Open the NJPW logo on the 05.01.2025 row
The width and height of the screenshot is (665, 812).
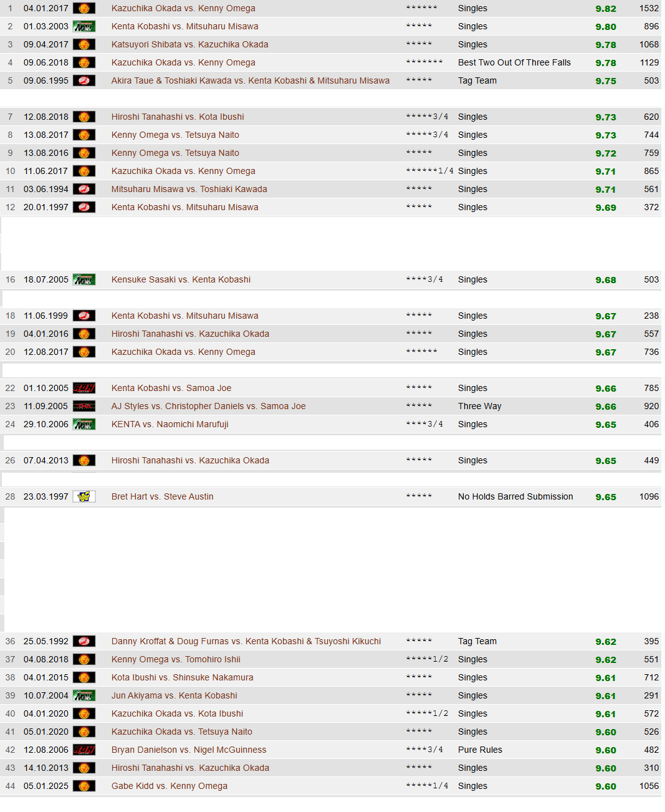(x=84, y=786)
